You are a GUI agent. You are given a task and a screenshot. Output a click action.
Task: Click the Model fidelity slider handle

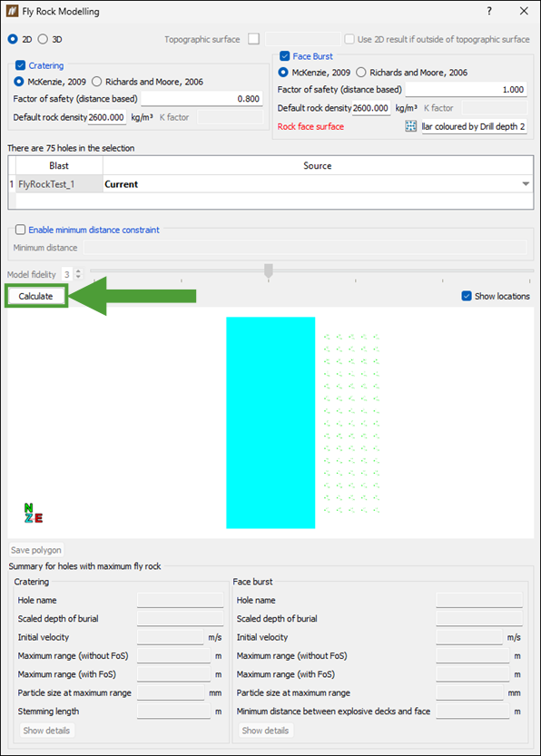pyautogui.click(x=269, y=270)
